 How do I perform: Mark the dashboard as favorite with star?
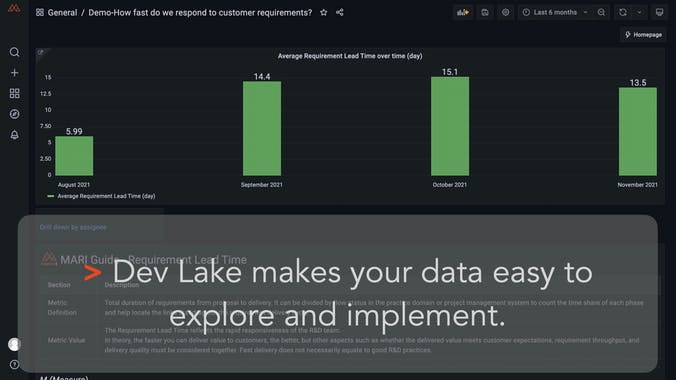coord(324,13)
